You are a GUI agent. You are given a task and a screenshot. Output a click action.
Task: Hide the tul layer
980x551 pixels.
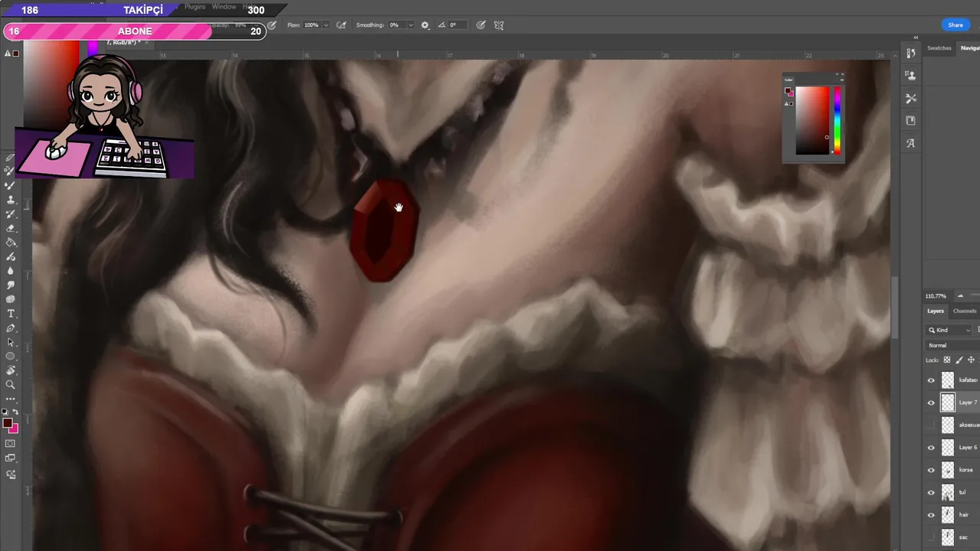coord(931,493)
